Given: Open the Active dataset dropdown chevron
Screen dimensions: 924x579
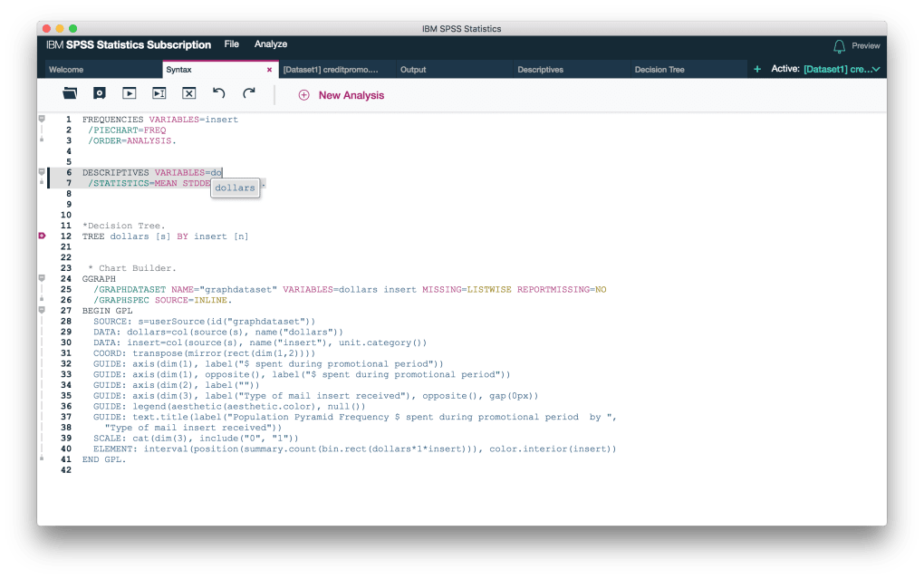Looking at the screenshot, I should (876, 70).
